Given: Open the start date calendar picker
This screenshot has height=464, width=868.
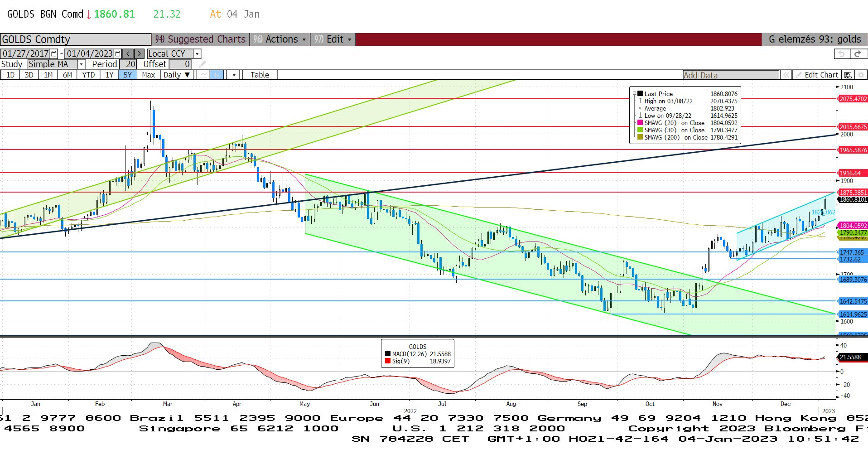Looking at the screenshot, I should [54, 53].
